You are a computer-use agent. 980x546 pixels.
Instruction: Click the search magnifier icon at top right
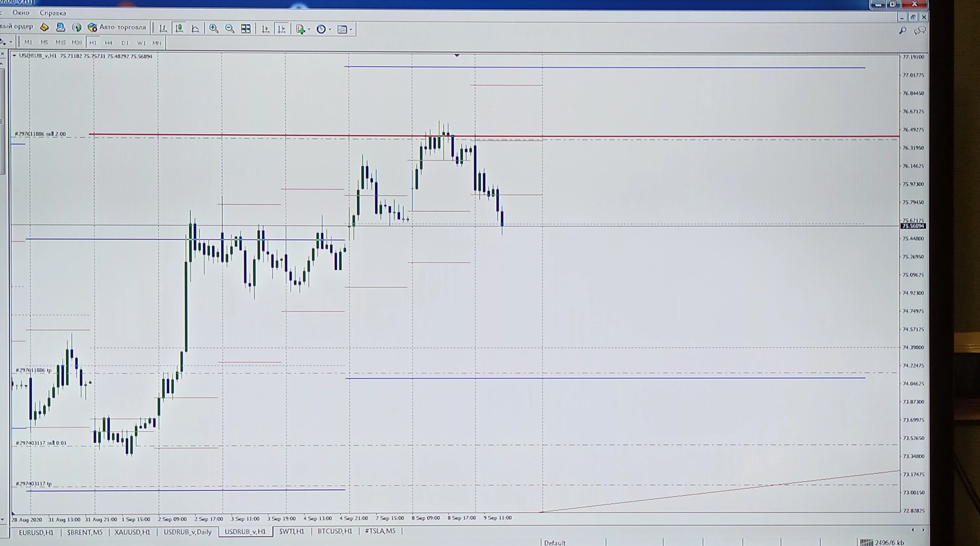[x=902, y=31]
